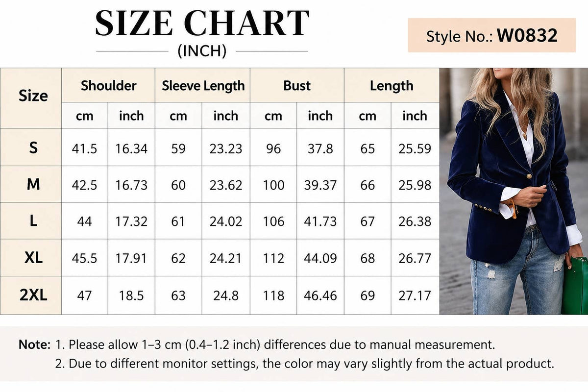The width and height of the screenshot is (588, 392).
Task: Click the M size row label
Action: click(33, 184)
